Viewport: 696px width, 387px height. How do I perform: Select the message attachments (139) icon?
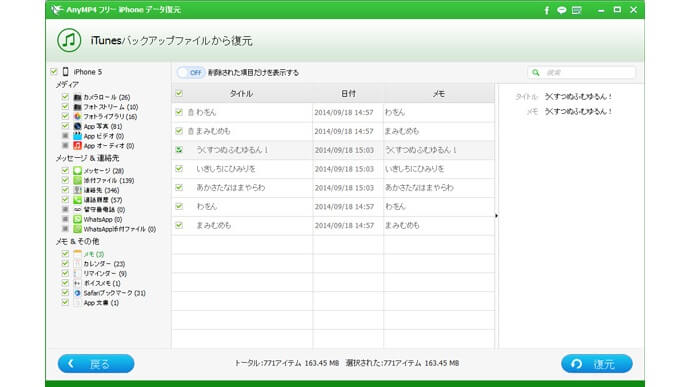[78, 180]
